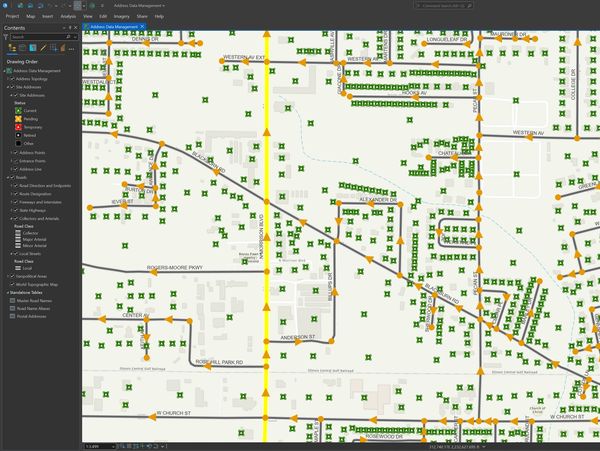
Task: Click the Master Road Names table icon
Action: (x=11, y=301)
